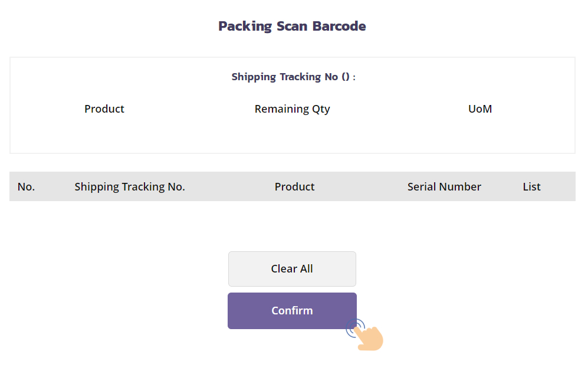The image size is (588, 371).
Task: Click the Shipping Tracking No () label
Action: click(x=293, y=77)
